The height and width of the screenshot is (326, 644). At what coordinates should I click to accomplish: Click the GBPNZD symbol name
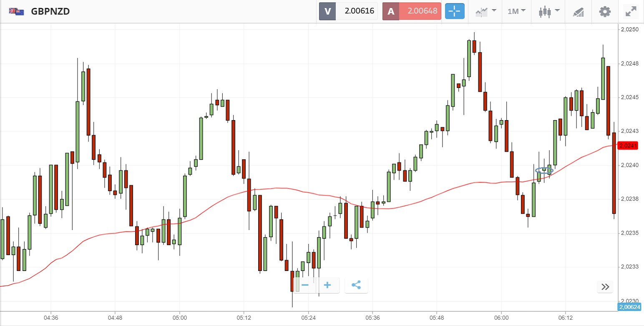pos(50,11)
